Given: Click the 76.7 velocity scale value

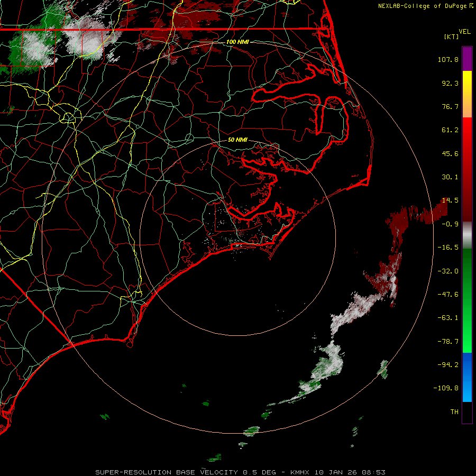Looking at the screenshot, I should click(450, 106).
